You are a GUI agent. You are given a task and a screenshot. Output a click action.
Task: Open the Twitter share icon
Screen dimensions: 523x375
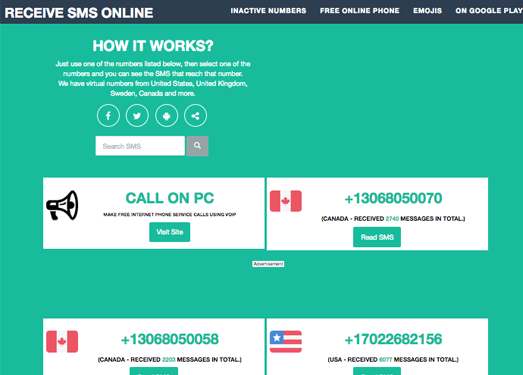(x=137, y=116)
